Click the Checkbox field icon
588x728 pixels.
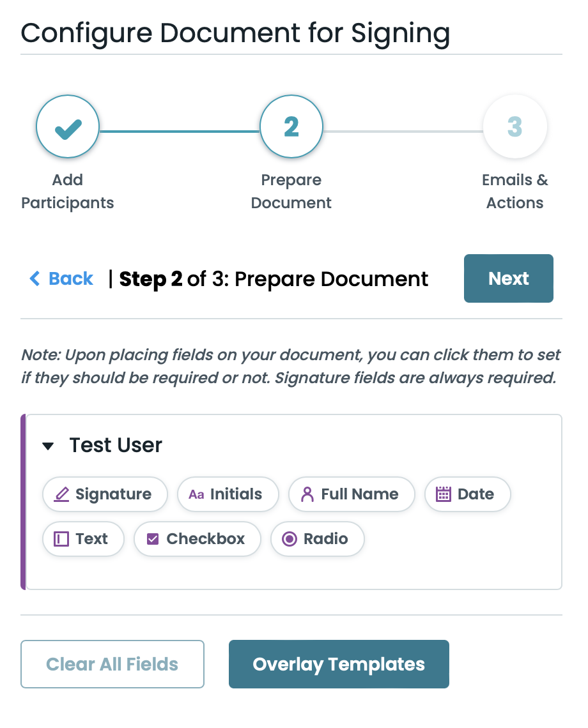pyautogui.click(x=153, y=539)
